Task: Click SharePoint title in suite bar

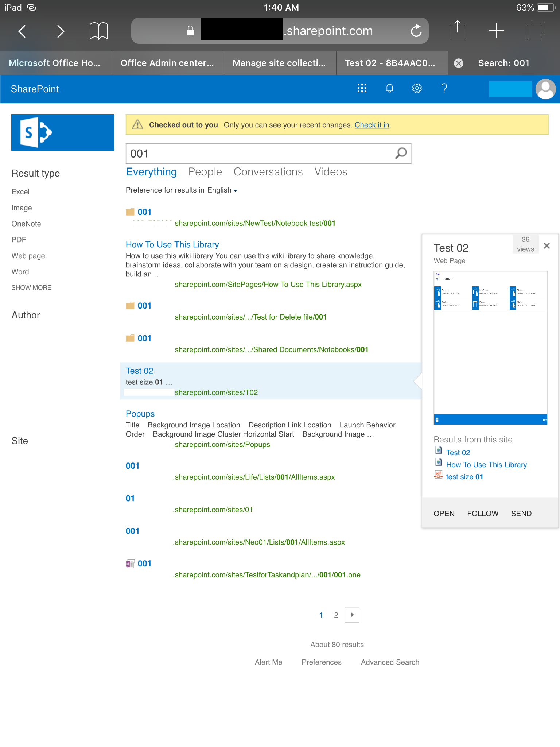Action: tap(35, 89)
